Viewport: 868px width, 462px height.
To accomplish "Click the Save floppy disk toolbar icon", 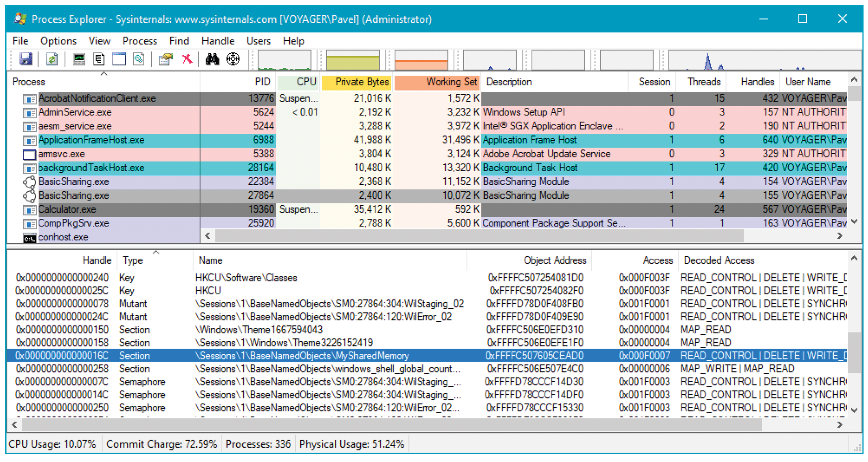I will coord(26,59).
